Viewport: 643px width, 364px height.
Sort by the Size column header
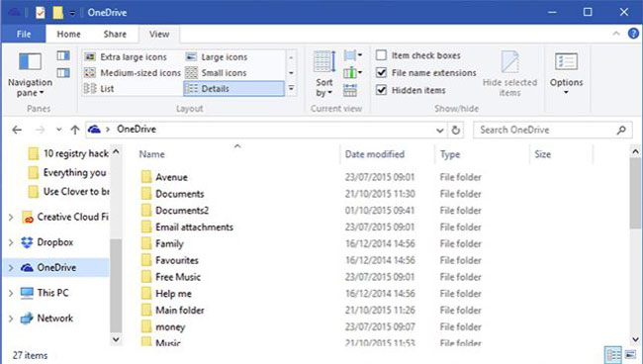click(542, 154)
